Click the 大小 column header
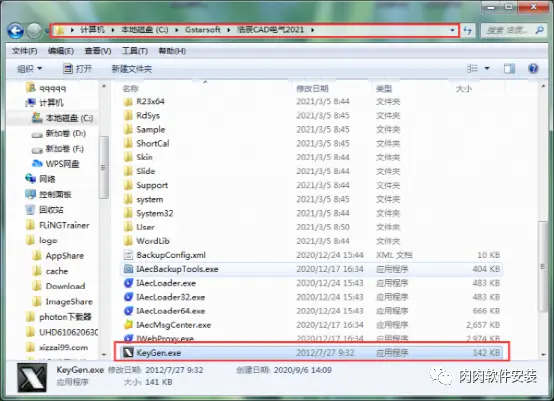This screenshot has height=401, width=554. (x=464, y=88)
